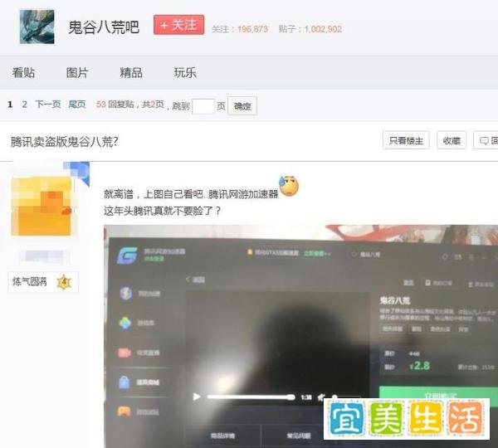Viewport: 498px width, 448px height.
Task: Click the video volume slider
Action: tap(346, 397)
